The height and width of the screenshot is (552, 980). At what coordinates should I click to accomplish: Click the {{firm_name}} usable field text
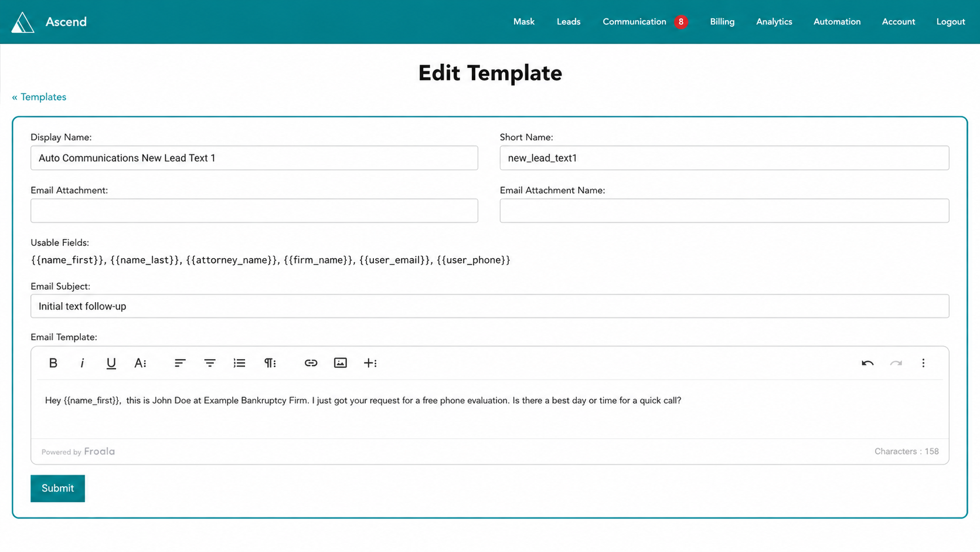click(319, 260)
